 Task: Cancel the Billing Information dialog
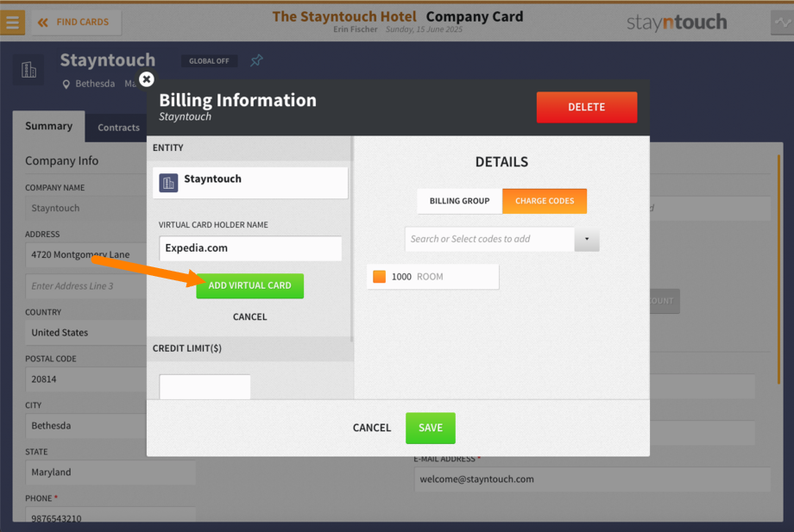point(372,428)
